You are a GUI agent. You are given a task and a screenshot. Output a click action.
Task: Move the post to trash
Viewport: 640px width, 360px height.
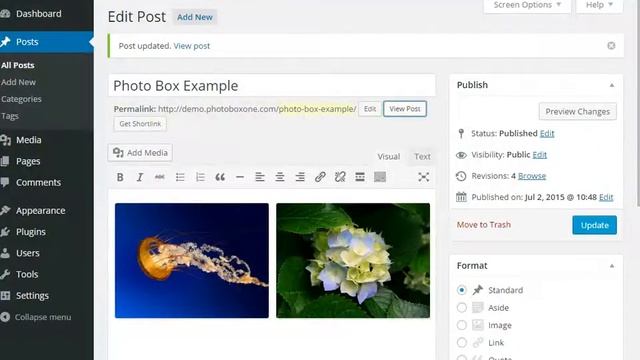coord(484,225)
